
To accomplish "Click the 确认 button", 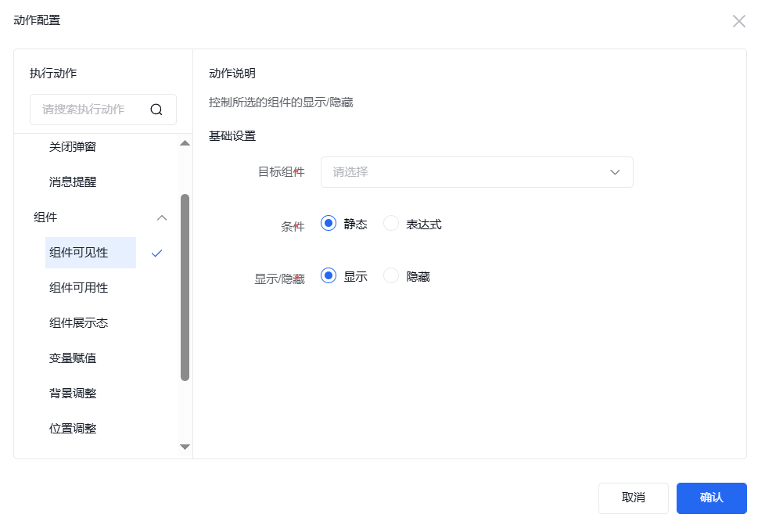I will 711,498.
